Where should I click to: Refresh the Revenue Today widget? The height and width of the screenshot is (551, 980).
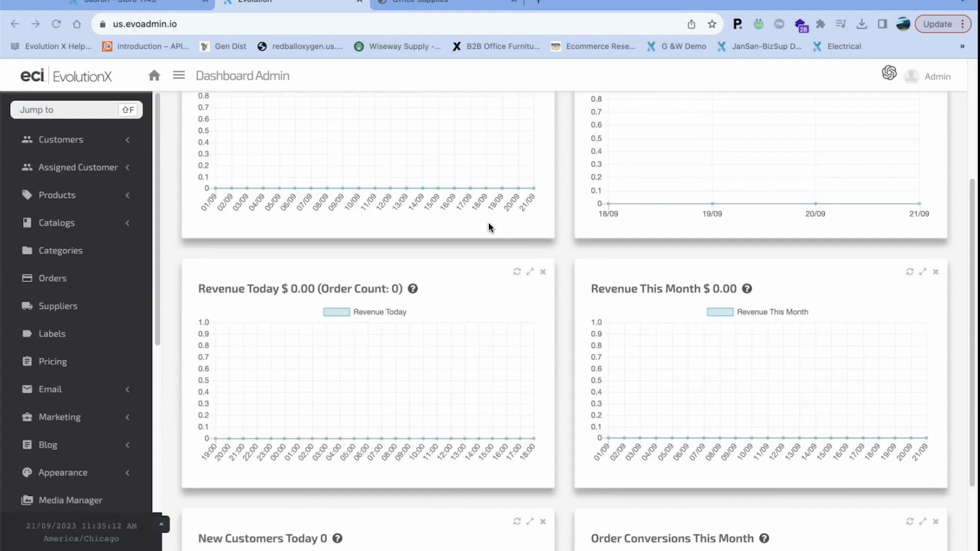517,271
